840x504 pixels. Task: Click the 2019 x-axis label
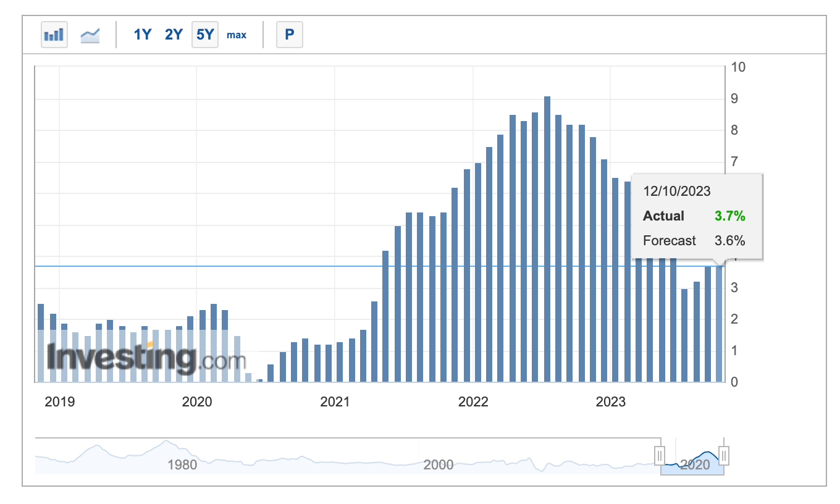click(60, 402)
